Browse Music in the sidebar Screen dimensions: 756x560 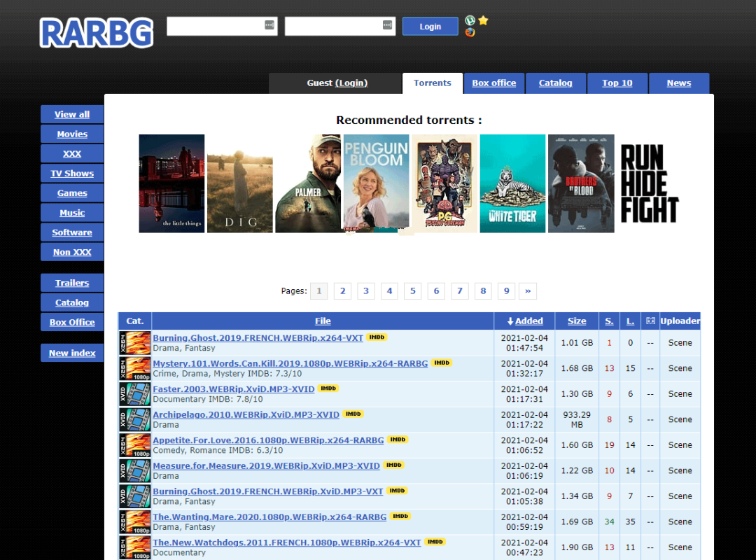coord(72,213)
